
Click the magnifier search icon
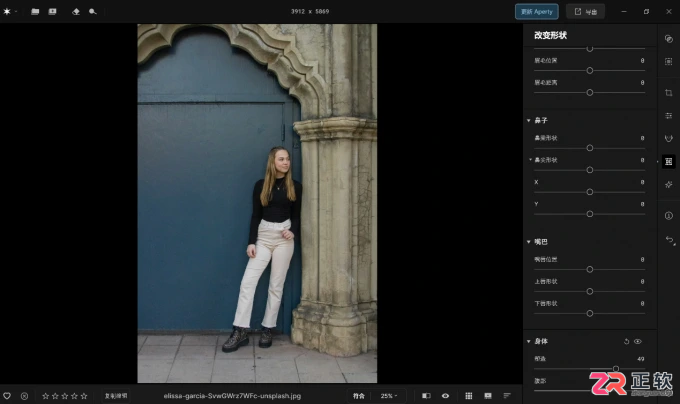pos(92,12)
